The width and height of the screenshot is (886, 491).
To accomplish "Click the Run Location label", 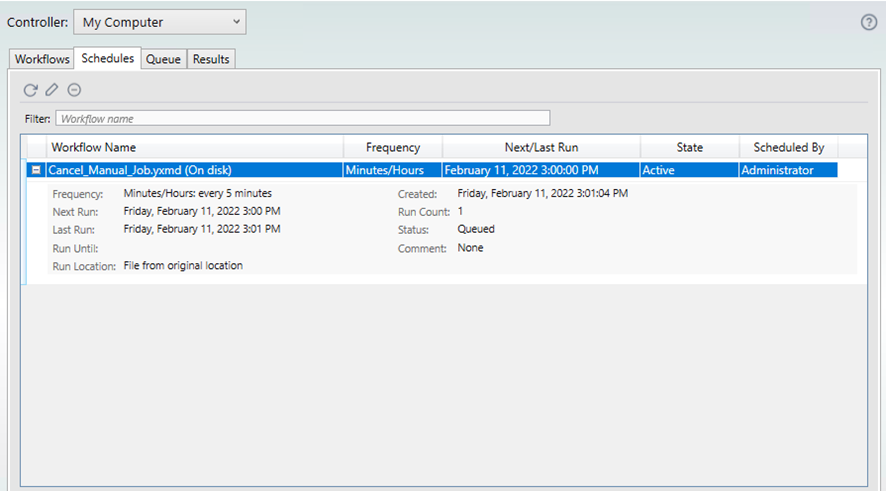I will (84, 266).
